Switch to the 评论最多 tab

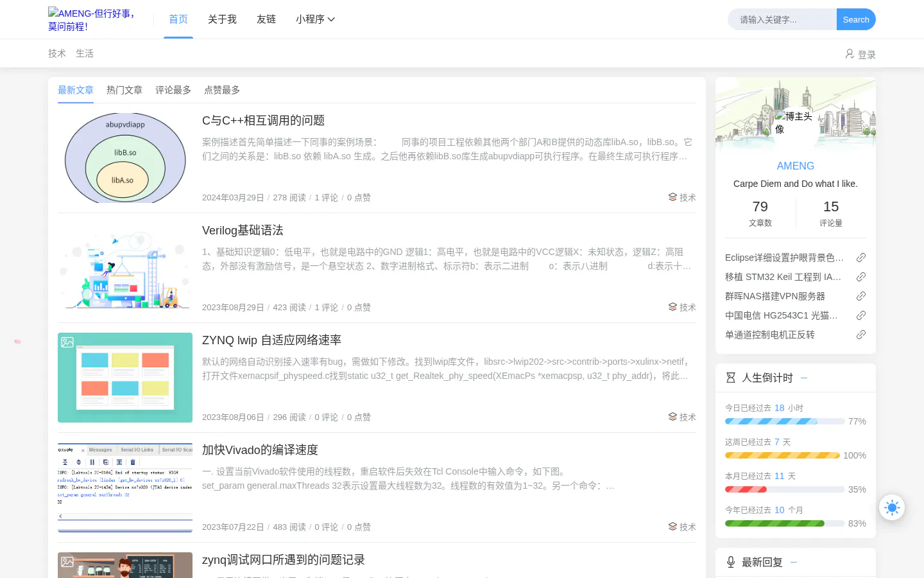173,90
